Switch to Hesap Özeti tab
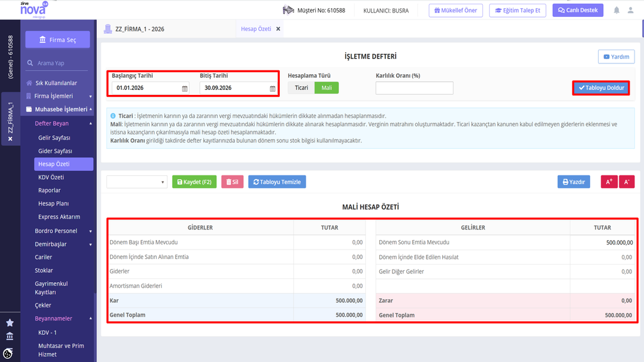Screen dimensions: 644x362 (256, 29)
